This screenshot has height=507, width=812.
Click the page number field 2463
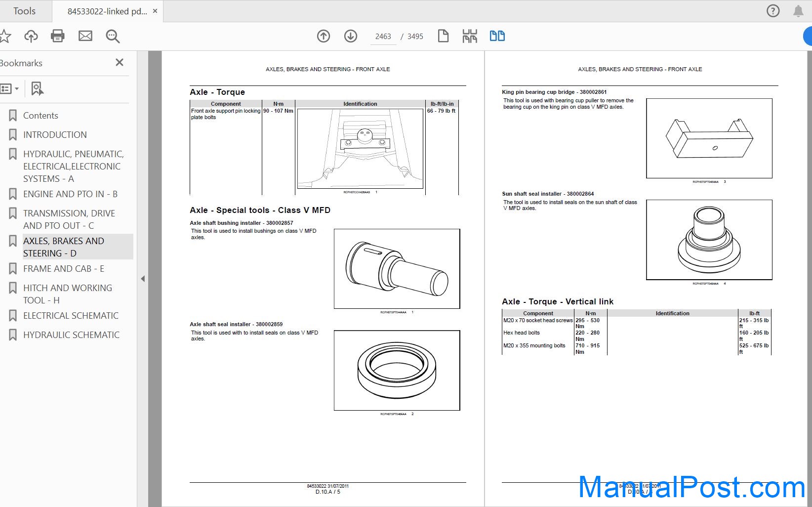(x=383, y=37)
